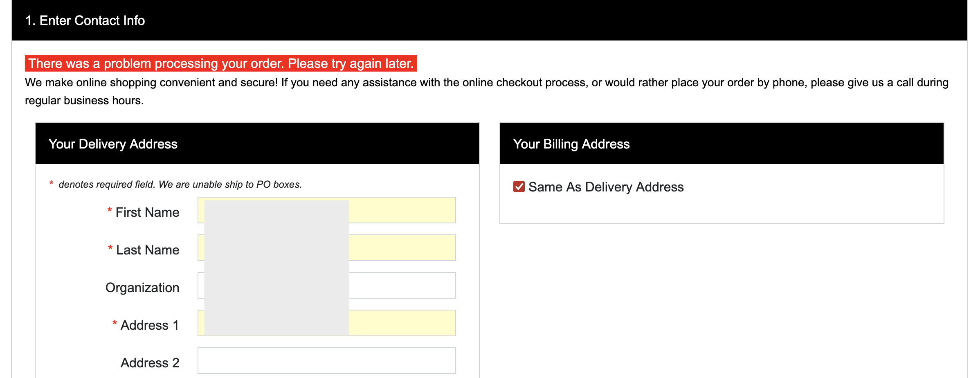Click the Last Name field label
This screenshot has width=980, height=378.
tap(147, 250)
